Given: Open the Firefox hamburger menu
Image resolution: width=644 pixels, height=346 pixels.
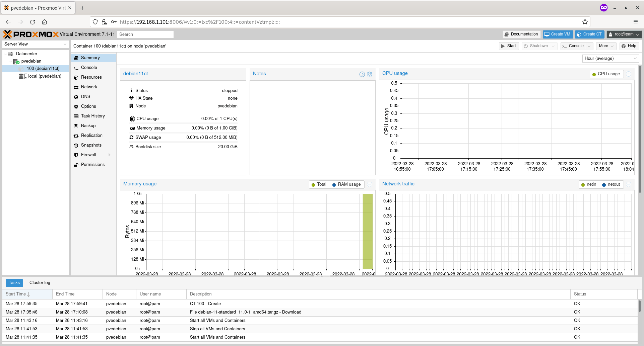Looking at the screenshot, I should 636,22.
